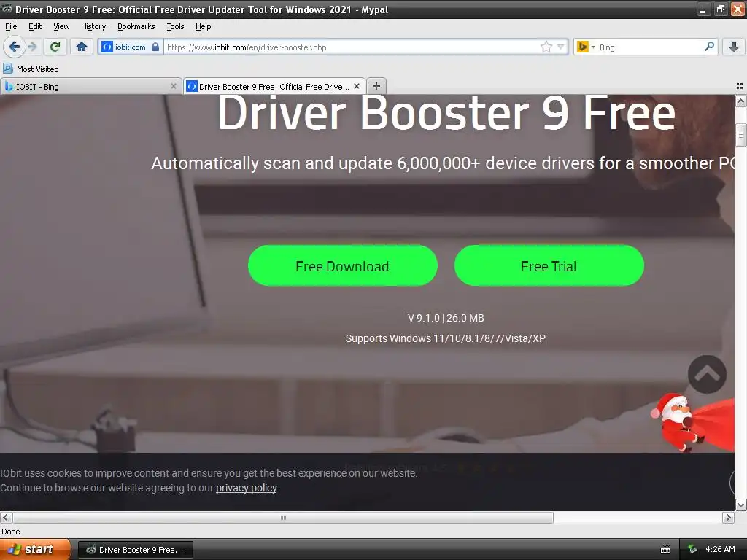This screenshot has width=747, height=560.
Task: Click the green Free Trial button
Action: click(549, 265)
